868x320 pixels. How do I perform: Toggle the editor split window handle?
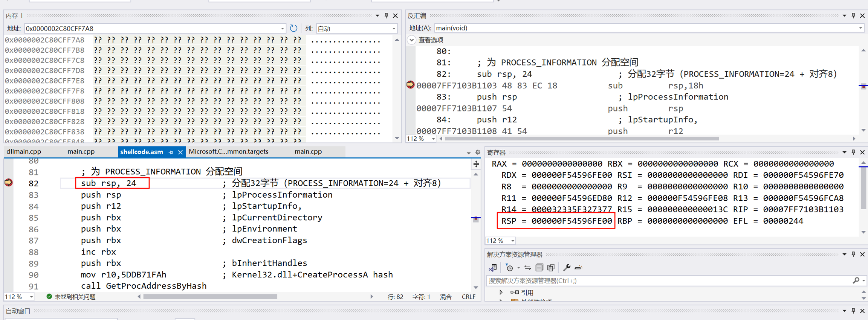tap(476, 164)
